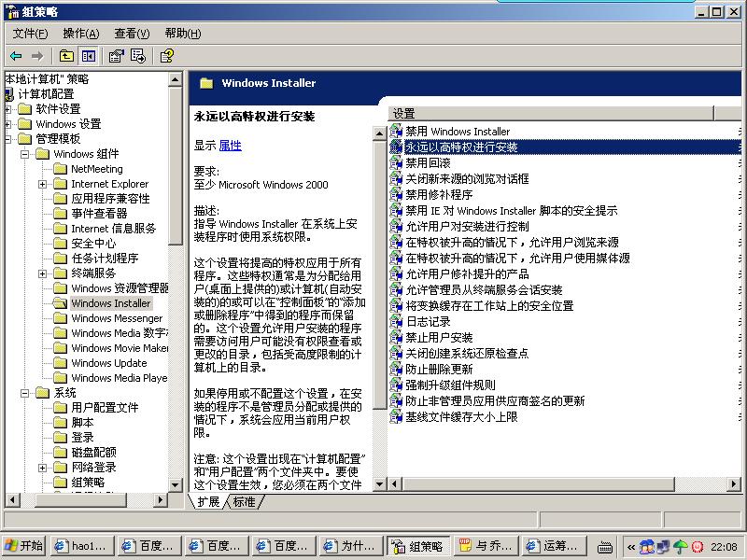747x560 pixels.
Task: Open the Windows Messenger tree folder
Action: (x=117, y=318)
